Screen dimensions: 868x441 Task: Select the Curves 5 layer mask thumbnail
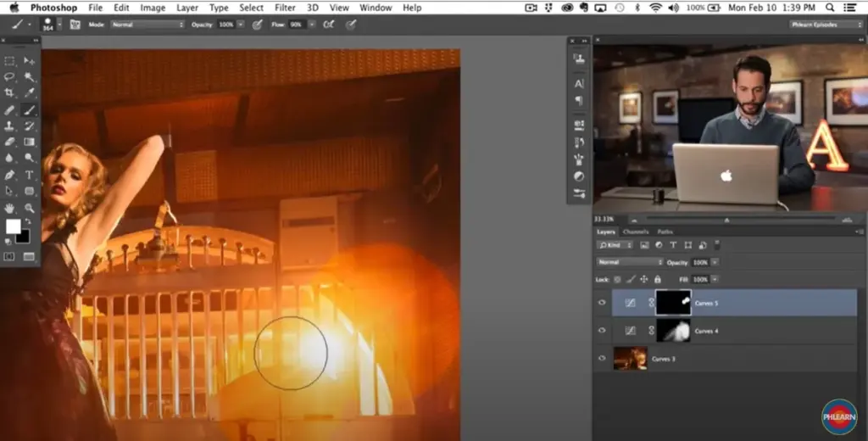coord(672,303)
